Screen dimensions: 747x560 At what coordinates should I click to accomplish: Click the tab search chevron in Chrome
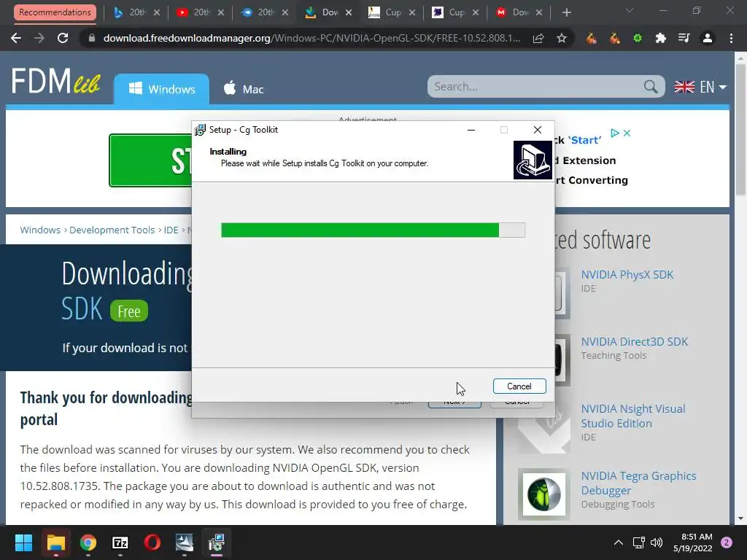click(630, 10)
